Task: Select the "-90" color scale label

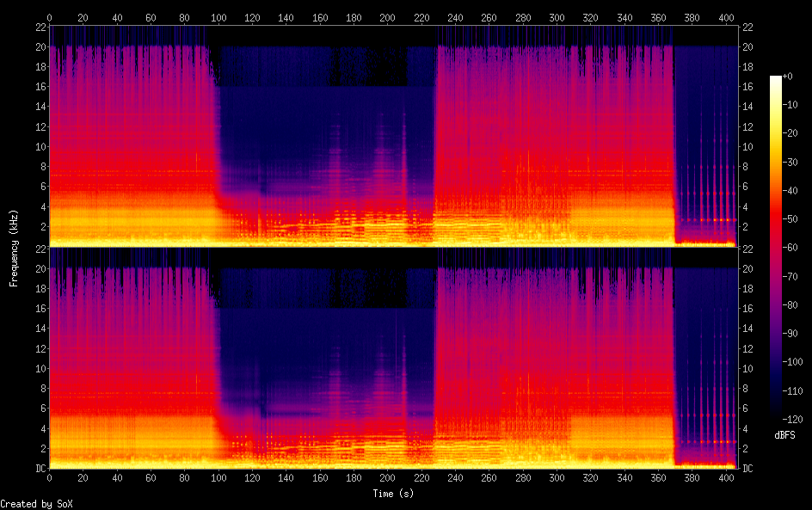Action: click(790, 334)
